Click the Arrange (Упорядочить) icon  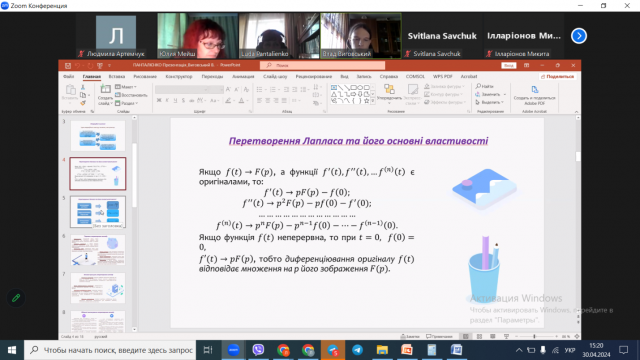coord(389,89)
